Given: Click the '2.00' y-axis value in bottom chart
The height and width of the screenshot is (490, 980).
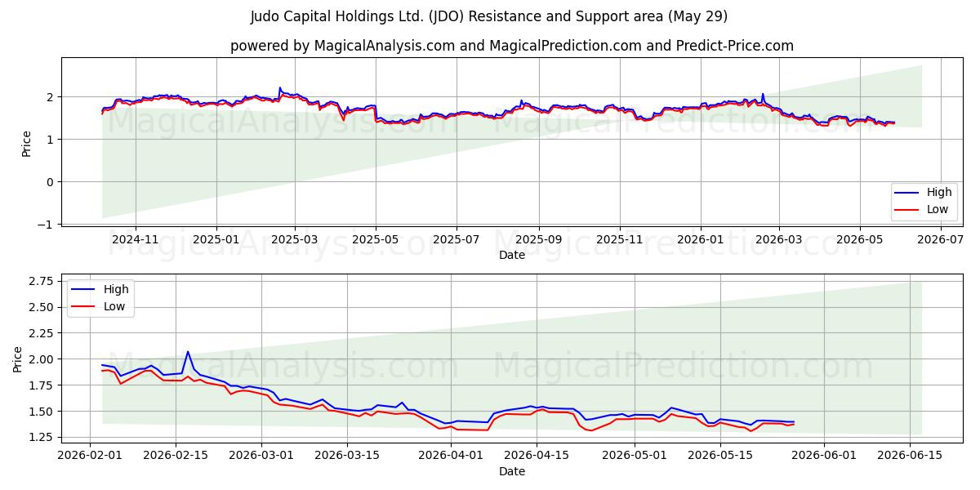Looking at the screenshot, I should coord(42,359).
